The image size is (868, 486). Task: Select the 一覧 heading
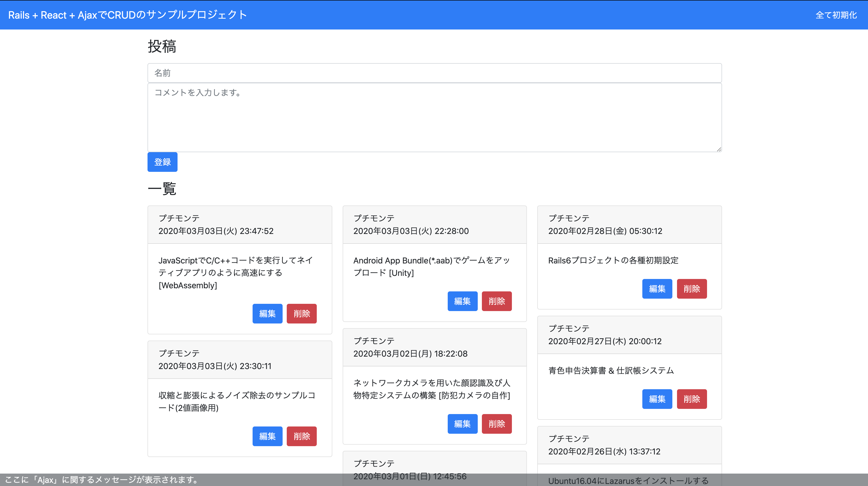[x=162, y=189]
